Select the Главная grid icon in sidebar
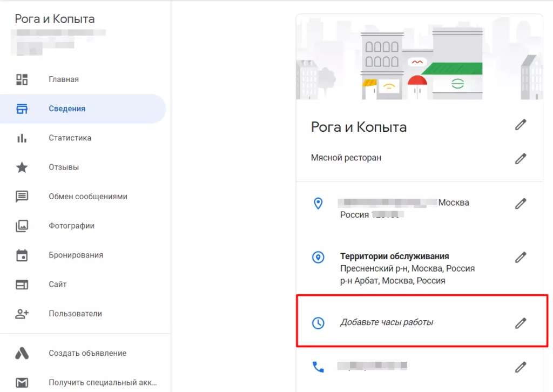Viewport: 553px width, 392px height. click(x=22, y=79)
